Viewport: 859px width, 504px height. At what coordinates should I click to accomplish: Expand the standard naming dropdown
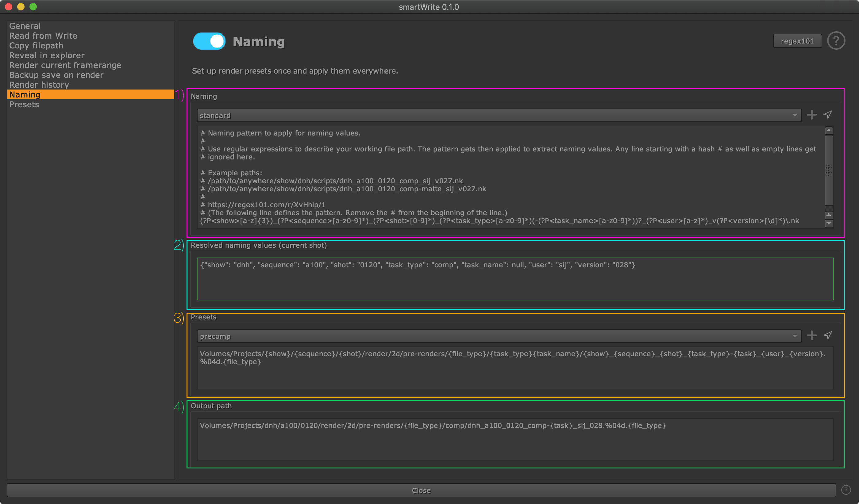click(x=499, y=116)
